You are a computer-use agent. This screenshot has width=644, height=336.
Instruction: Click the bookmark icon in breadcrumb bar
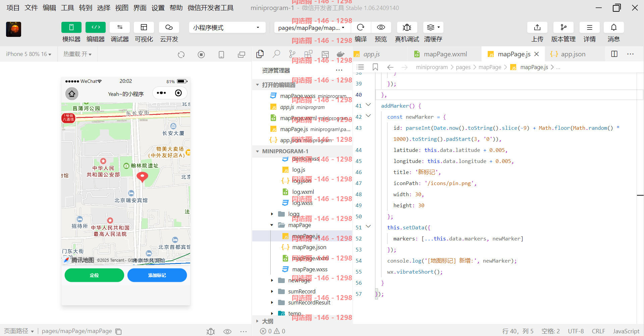(375, 67)
